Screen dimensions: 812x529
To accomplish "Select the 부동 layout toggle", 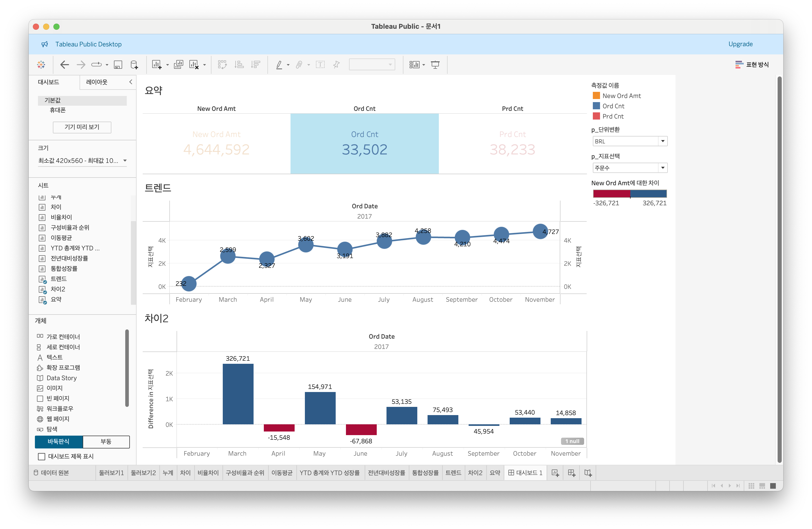I will coord(106,441).
